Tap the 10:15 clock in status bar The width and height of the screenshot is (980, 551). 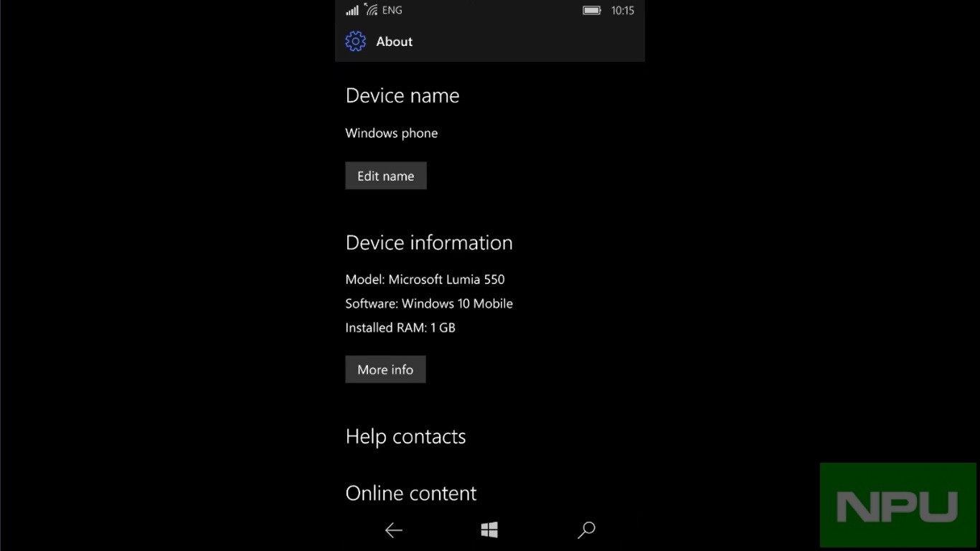point(622,11)
